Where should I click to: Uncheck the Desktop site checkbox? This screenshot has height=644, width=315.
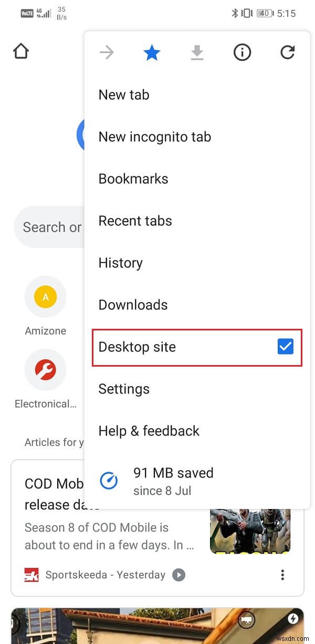286,347
